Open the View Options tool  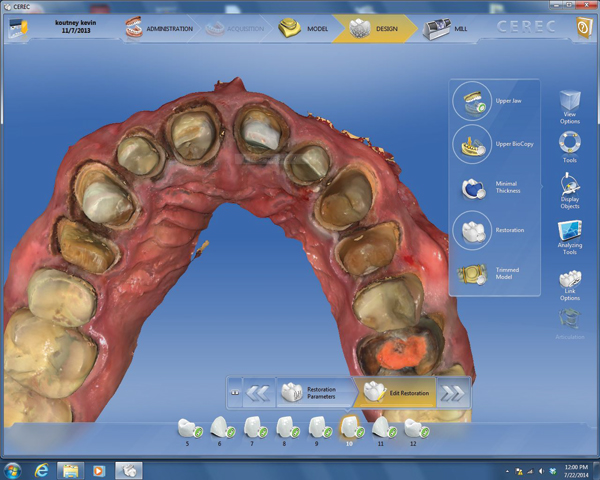pyautogui.click(x=570, y=105)
